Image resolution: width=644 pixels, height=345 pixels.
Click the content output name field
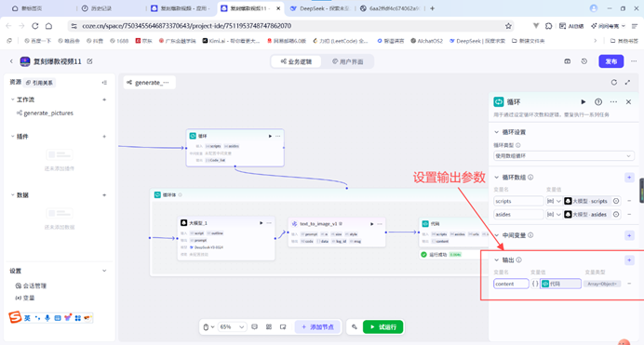tap(511, 284)
